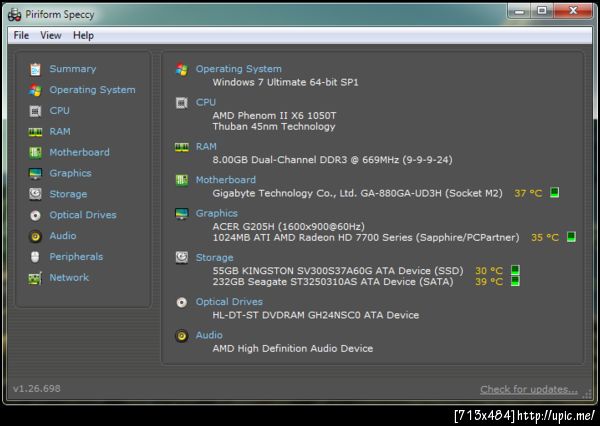The height and width of the screenshot is (426, 600).
Task: Click the green temperature indicator beside 37 °C
Action: click(x=554, y=192)
